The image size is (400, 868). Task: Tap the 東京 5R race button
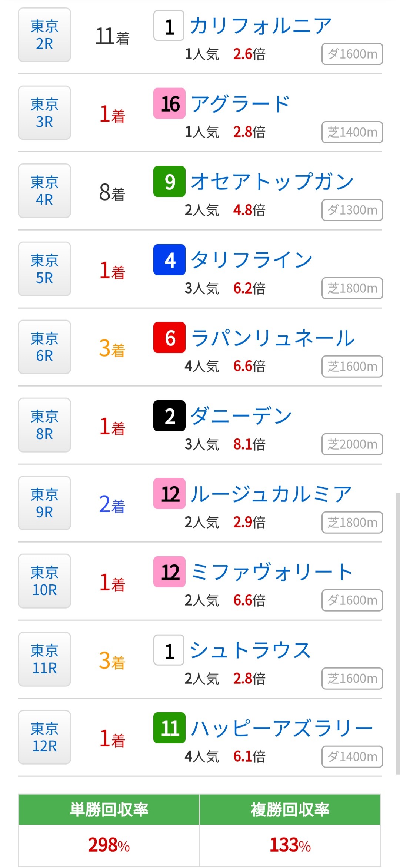tap(44, 269)
